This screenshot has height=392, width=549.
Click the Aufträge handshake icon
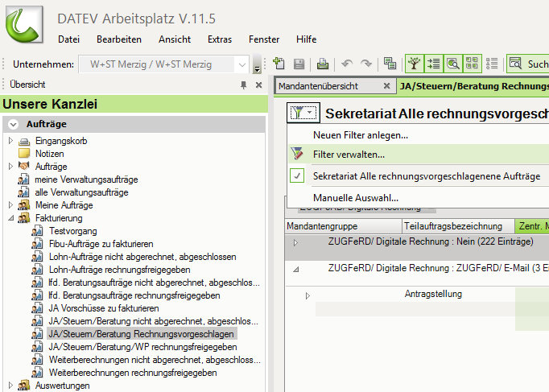click(x=24, y=166)
